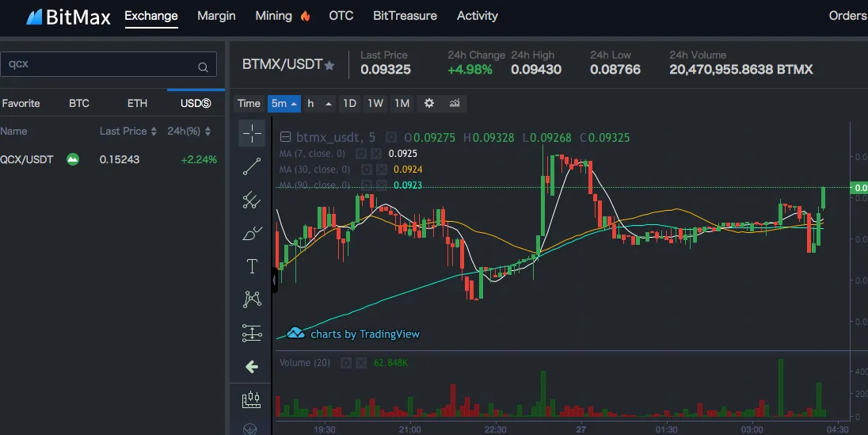
Task: Open the BitTreasure page
Action: click(405, 16)
